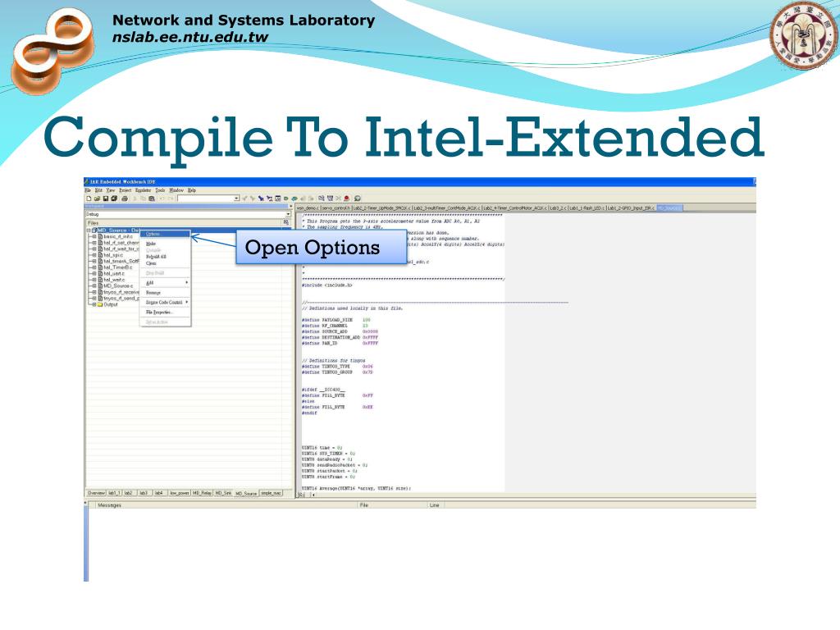Switch to the MD_Sink workspace tab
Viewport: 840px width, 630px height.
[x=223, y=493]
